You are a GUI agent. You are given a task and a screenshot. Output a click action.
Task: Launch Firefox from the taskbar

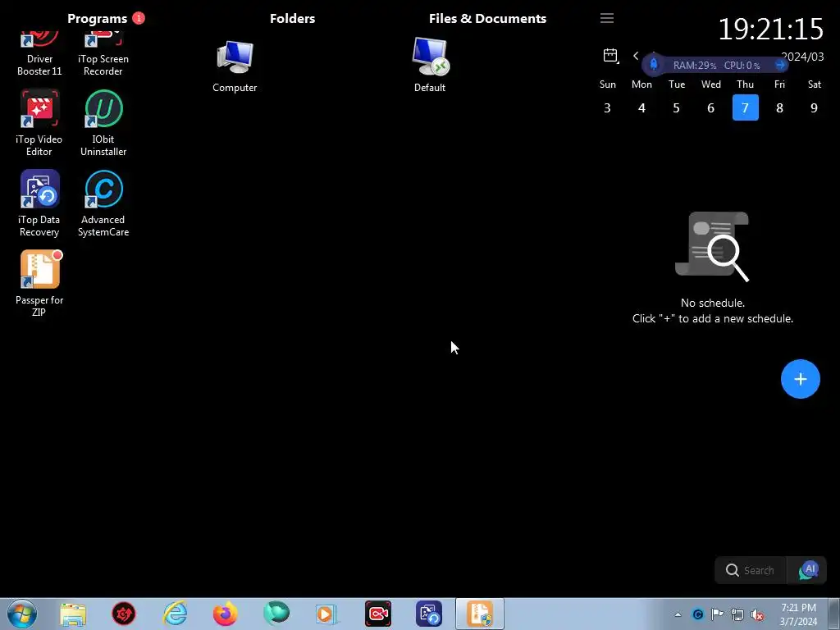point(225,614)
